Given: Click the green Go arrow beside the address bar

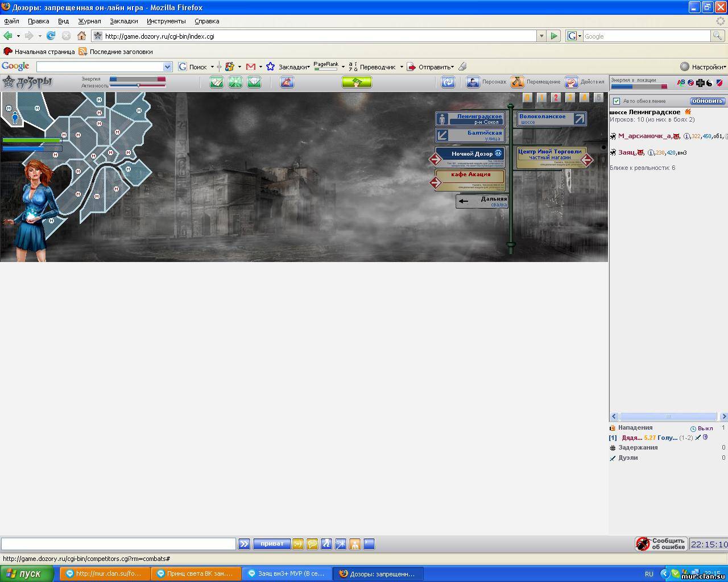Looking at the screenshot, I should tap(553, 36).
